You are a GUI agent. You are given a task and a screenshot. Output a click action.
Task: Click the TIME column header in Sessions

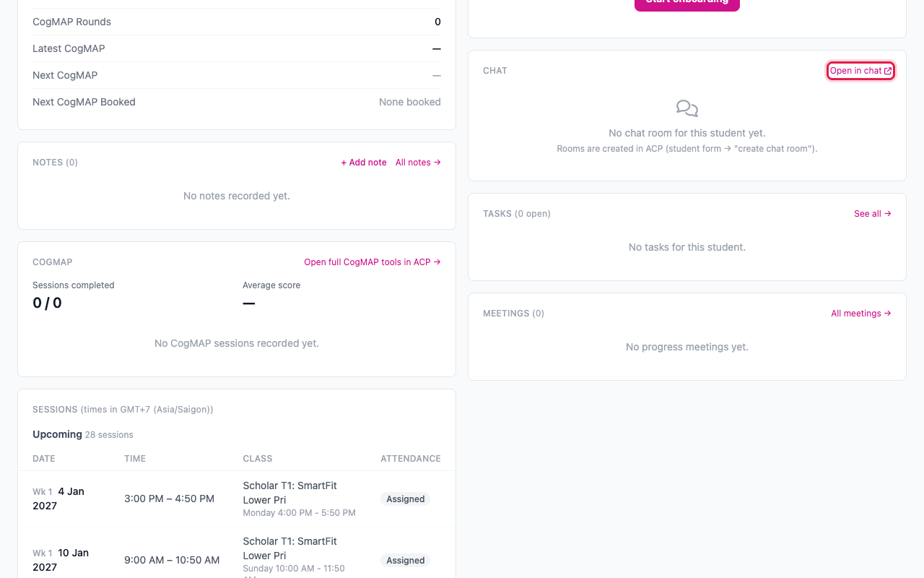coord(135,459)
